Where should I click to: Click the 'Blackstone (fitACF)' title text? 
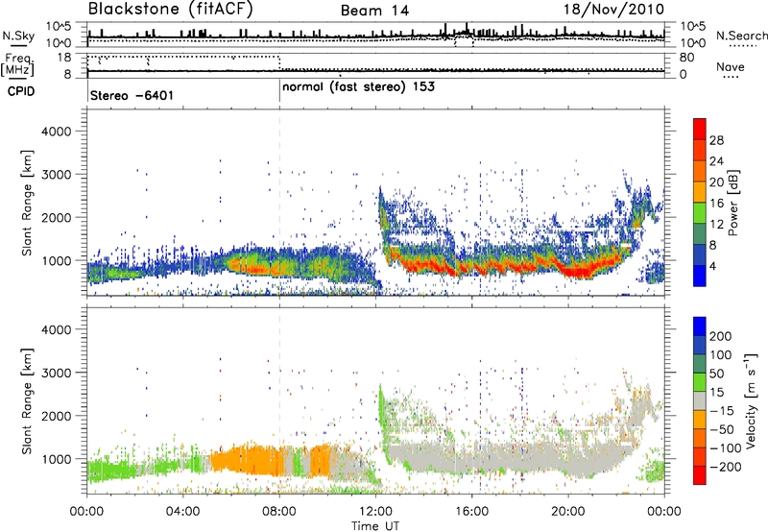point(170,10)
